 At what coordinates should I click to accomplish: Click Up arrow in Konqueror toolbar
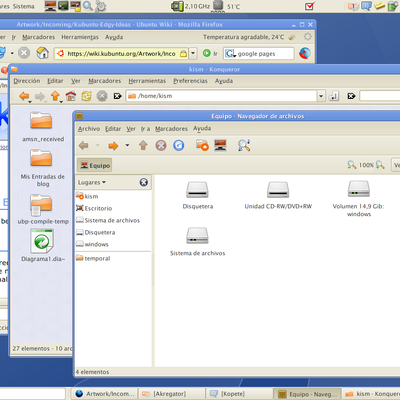click(x=55, y=96)
